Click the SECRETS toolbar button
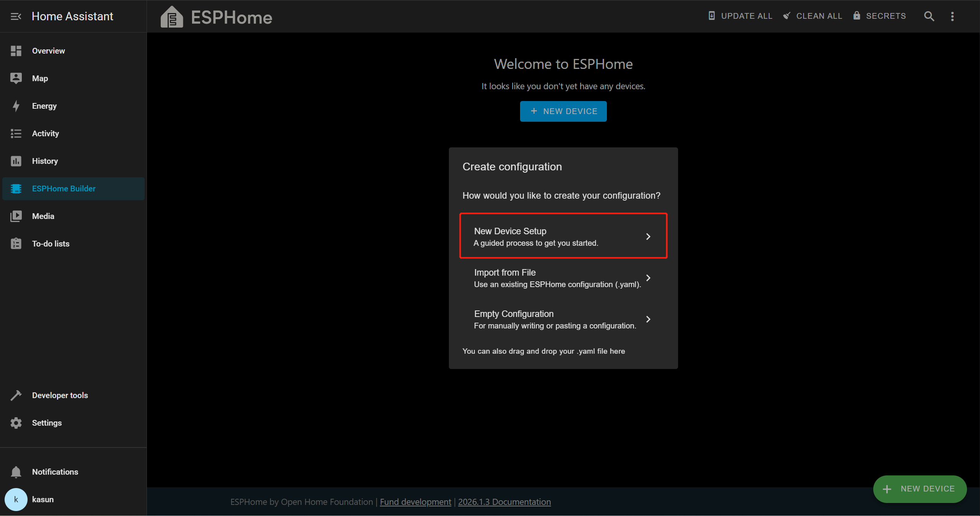Screen dimensions: 980x516 879,16
